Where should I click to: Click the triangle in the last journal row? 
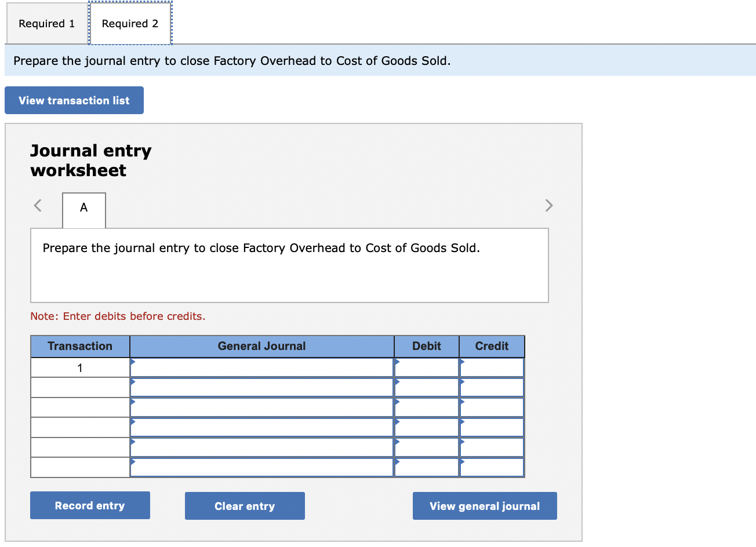coord(134,462)
